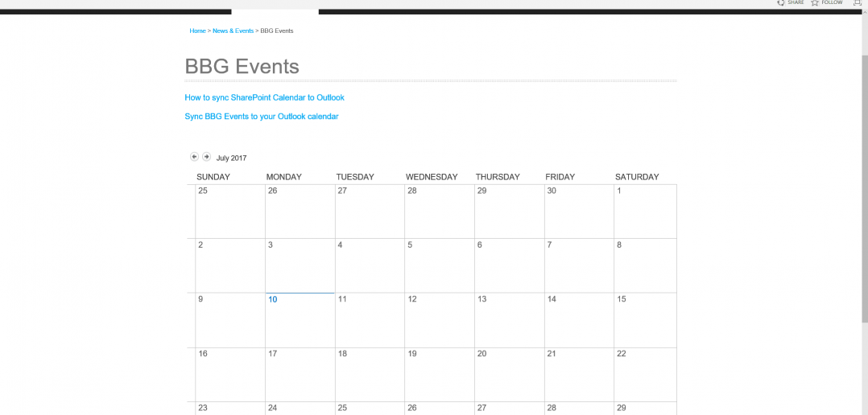Select the July 19 Wednesday cell

pos(440,375)
